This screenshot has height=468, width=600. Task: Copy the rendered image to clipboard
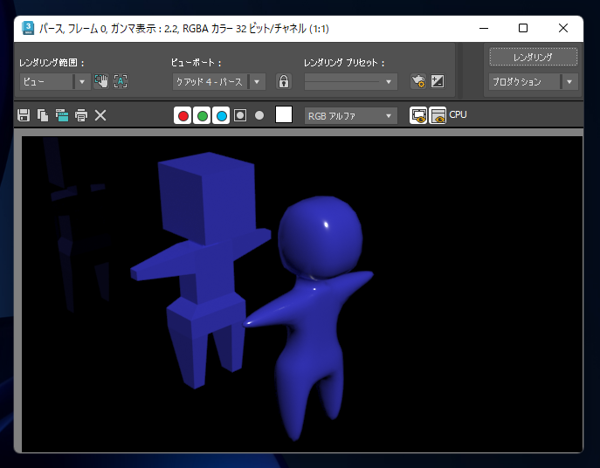(42, 115)
